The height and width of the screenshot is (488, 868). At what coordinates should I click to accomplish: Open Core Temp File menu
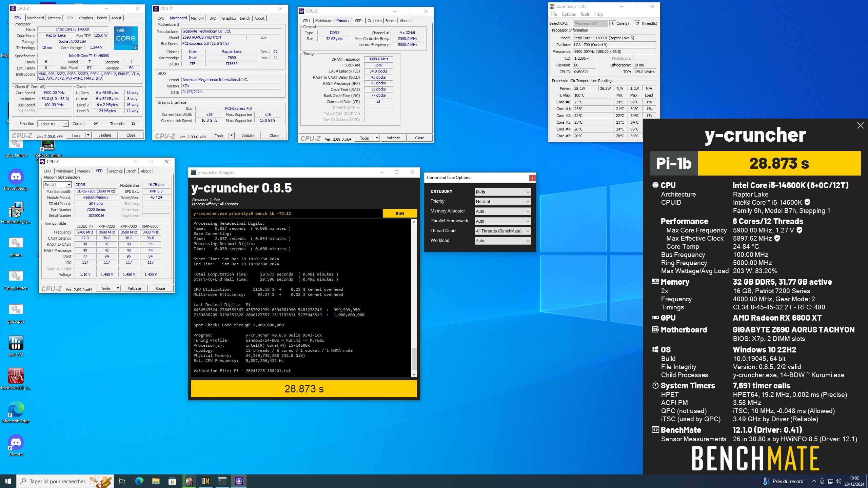(554, 14)
